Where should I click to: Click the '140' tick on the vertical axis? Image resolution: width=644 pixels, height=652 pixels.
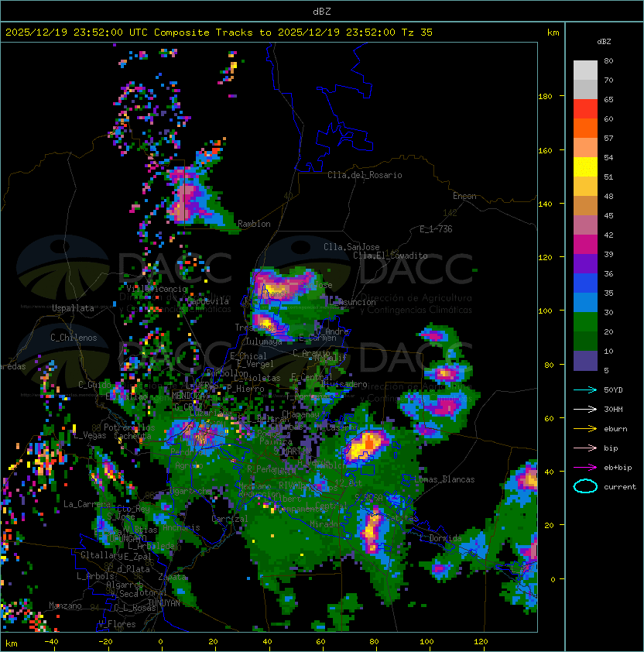[x=545, y=204]
